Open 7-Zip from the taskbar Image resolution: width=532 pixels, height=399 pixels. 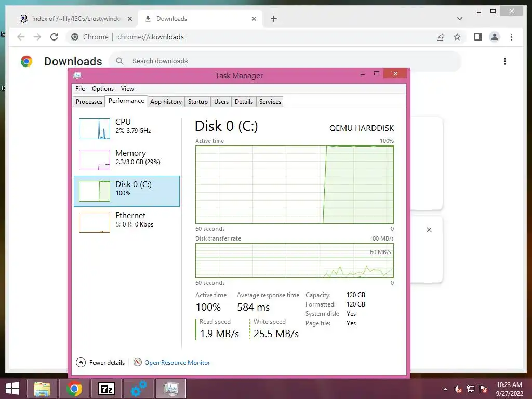[x=107, y=389]
